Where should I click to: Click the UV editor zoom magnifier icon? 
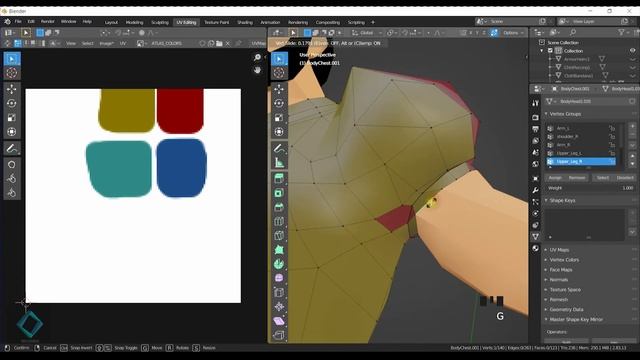point(258,58)
